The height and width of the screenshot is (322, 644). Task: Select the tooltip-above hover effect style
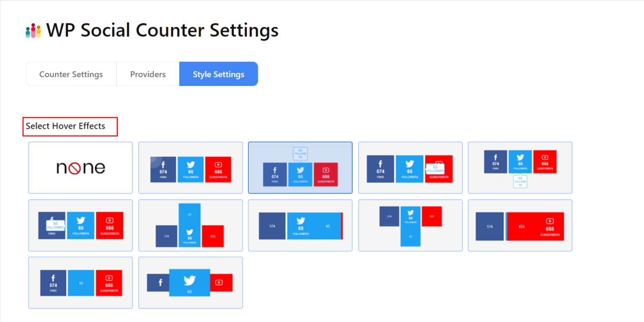pos(300,167)
